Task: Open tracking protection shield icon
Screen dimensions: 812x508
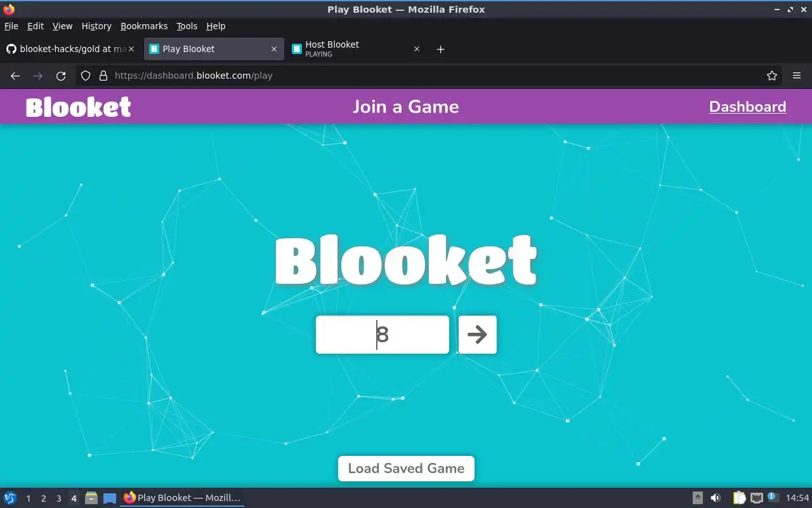Action: coord(86,76)
